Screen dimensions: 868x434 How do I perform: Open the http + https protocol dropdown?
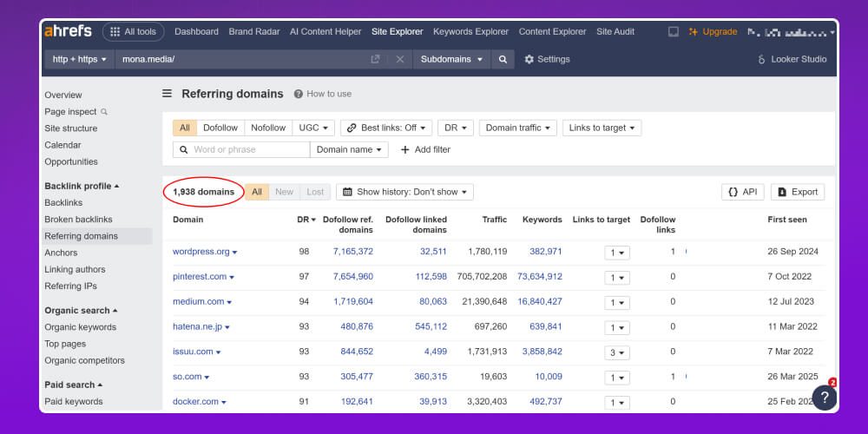(x=80, y=59)
